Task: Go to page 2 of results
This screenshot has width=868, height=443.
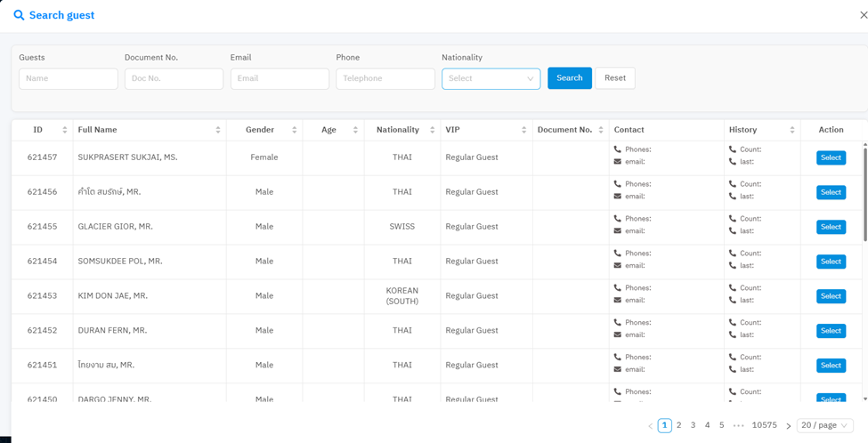Action: (x=678, y=425)
